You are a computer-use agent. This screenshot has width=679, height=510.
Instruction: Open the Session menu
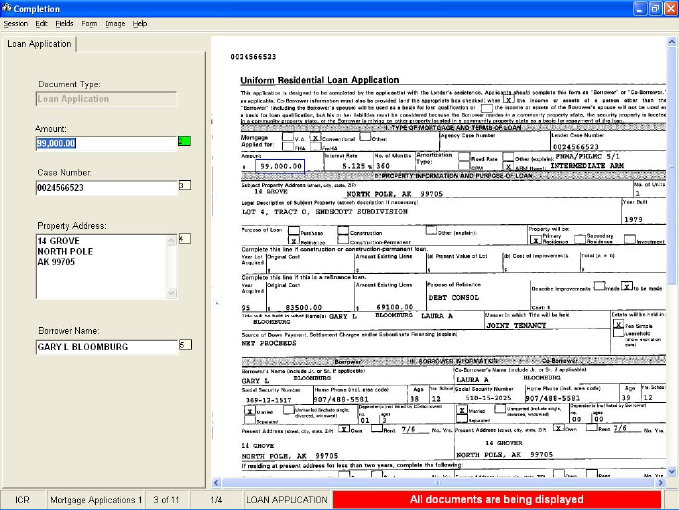[15, 22]
